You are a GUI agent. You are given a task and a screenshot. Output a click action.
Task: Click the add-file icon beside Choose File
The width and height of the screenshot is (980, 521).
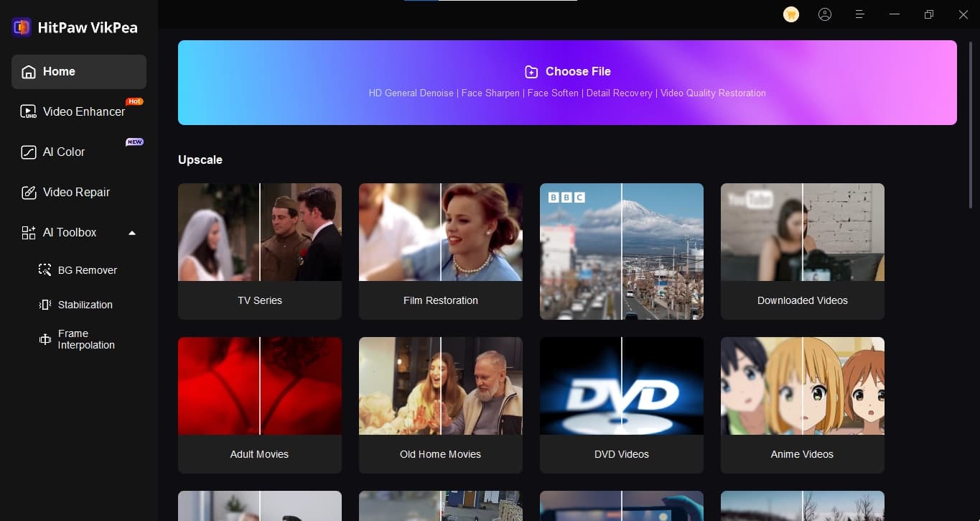tap(531, 72)
